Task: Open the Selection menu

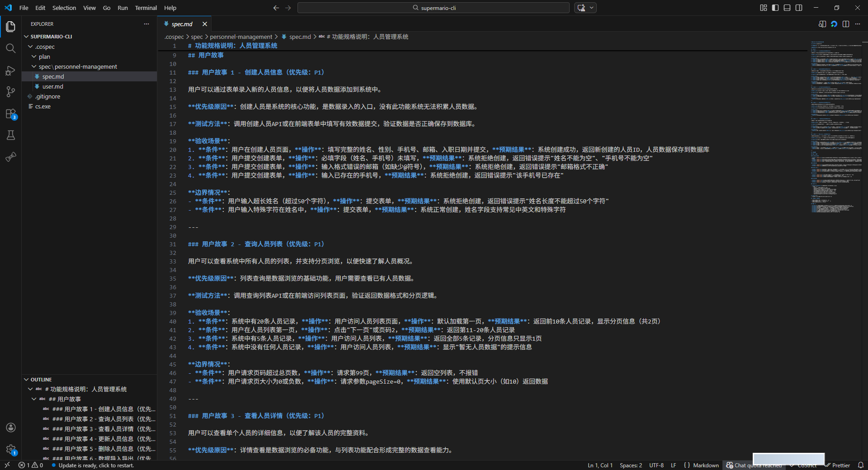Action: point(64,8)
